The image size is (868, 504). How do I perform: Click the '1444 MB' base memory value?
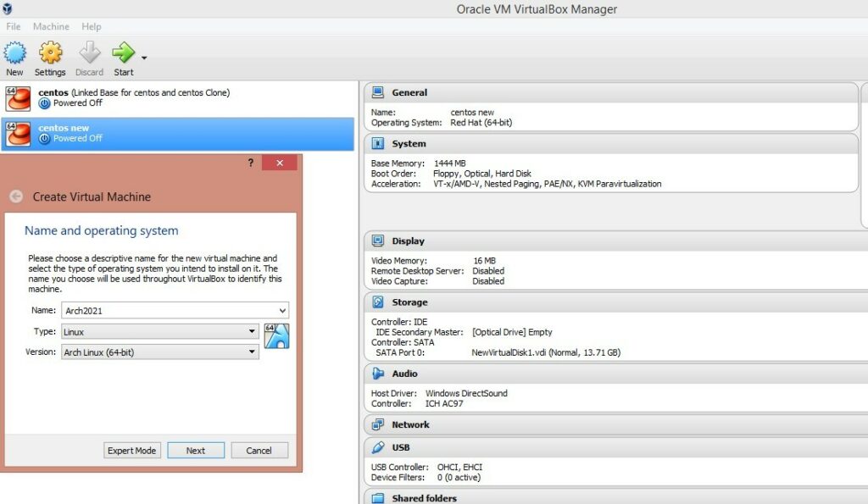(449, 163)
